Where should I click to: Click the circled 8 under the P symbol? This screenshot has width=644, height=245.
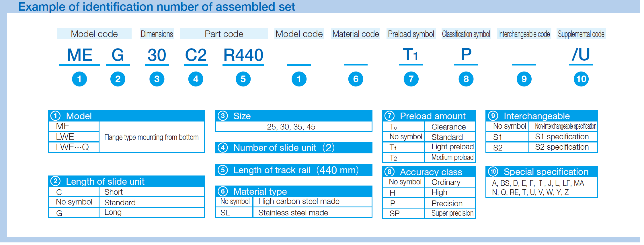[466, 79]
